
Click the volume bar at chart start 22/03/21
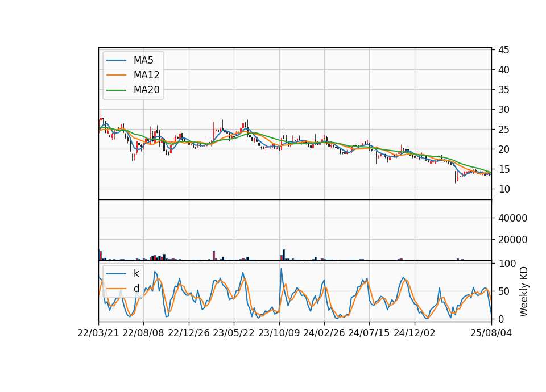[100, 256]
